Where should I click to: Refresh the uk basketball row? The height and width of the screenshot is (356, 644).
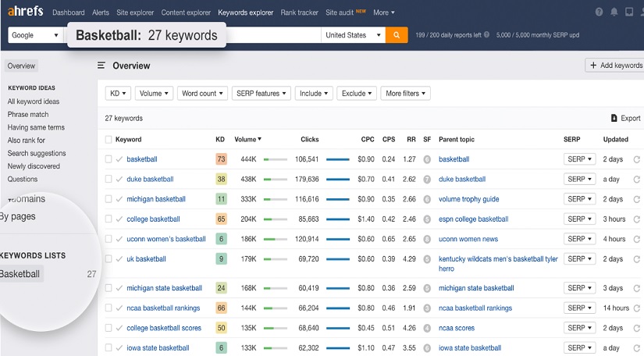click(637, 259)
